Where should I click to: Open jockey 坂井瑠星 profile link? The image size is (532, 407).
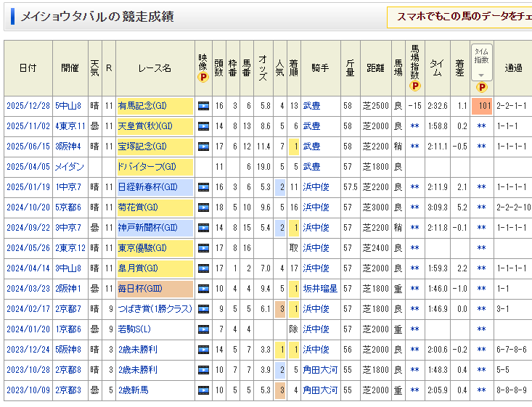pos(319,289)
